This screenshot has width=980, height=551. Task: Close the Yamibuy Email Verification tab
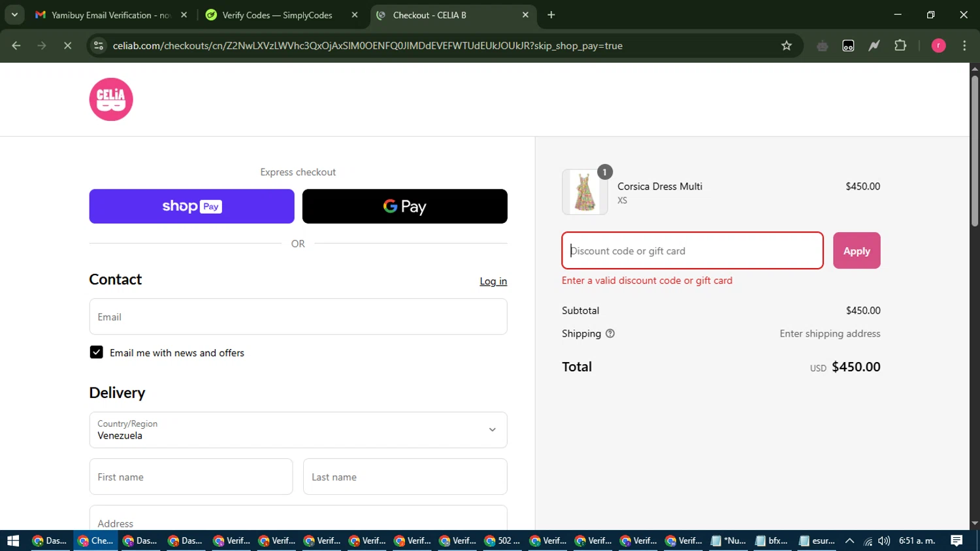[184, 15]
